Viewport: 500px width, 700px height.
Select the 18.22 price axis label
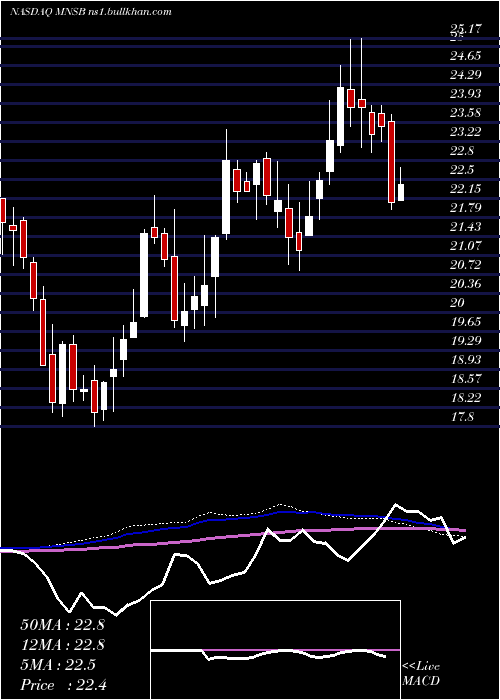[x=466, y=398]
